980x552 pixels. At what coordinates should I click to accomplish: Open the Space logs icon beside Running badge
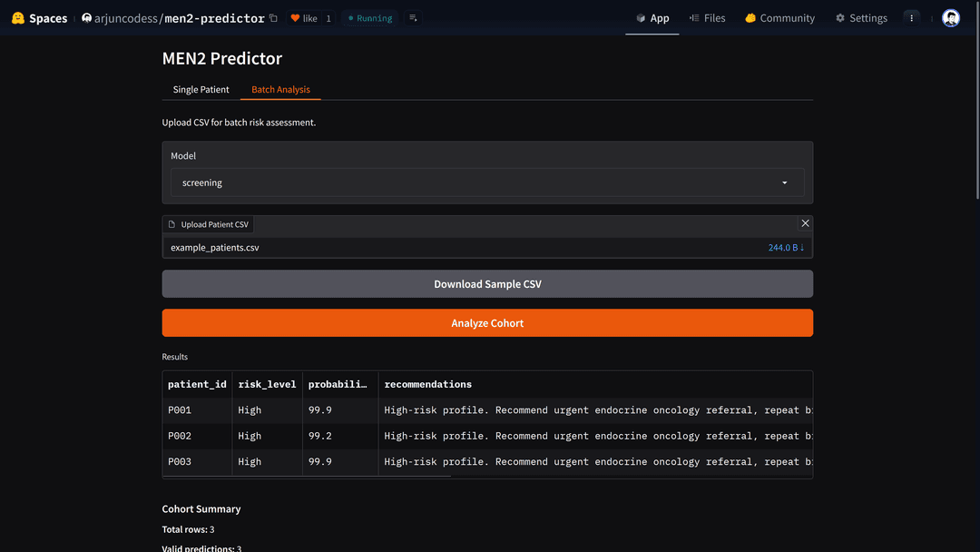point(413,17)
